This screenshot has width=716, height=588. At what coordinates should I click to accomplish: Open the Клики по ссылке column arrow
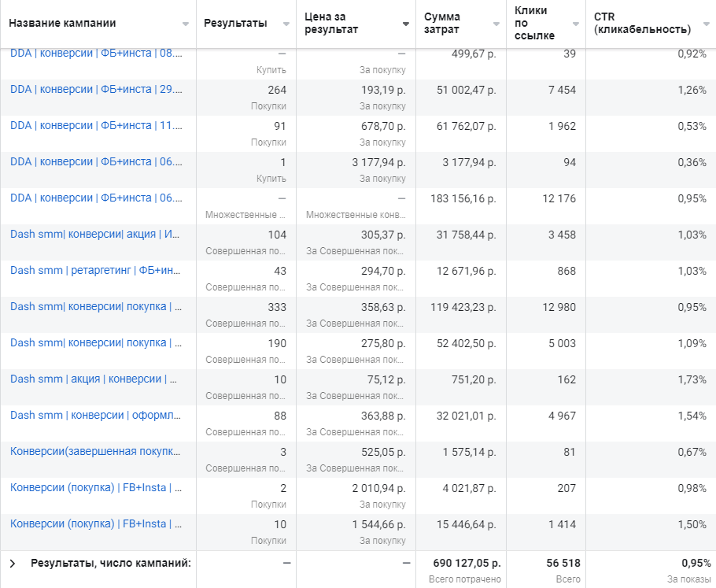pos(576,24)
